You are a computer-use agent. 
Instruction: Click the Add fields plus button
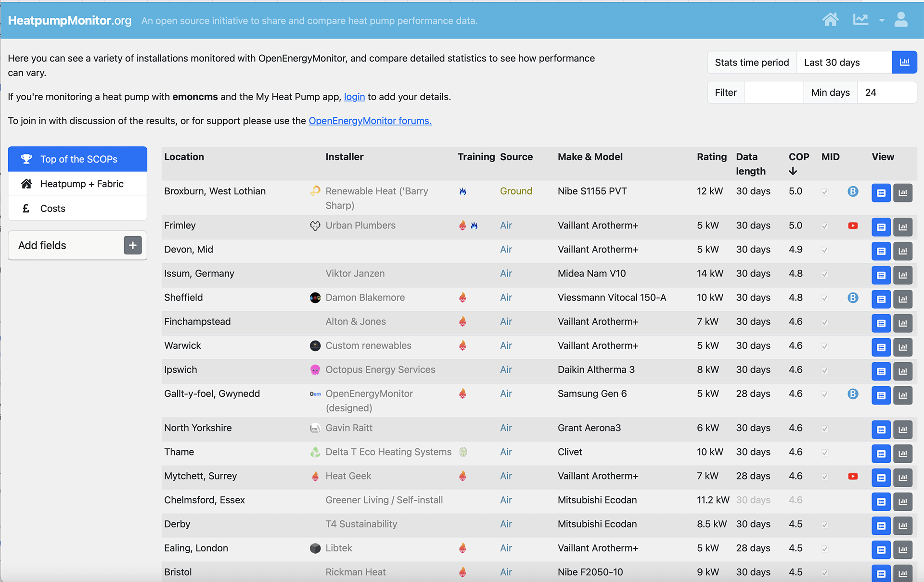(132, 245)
